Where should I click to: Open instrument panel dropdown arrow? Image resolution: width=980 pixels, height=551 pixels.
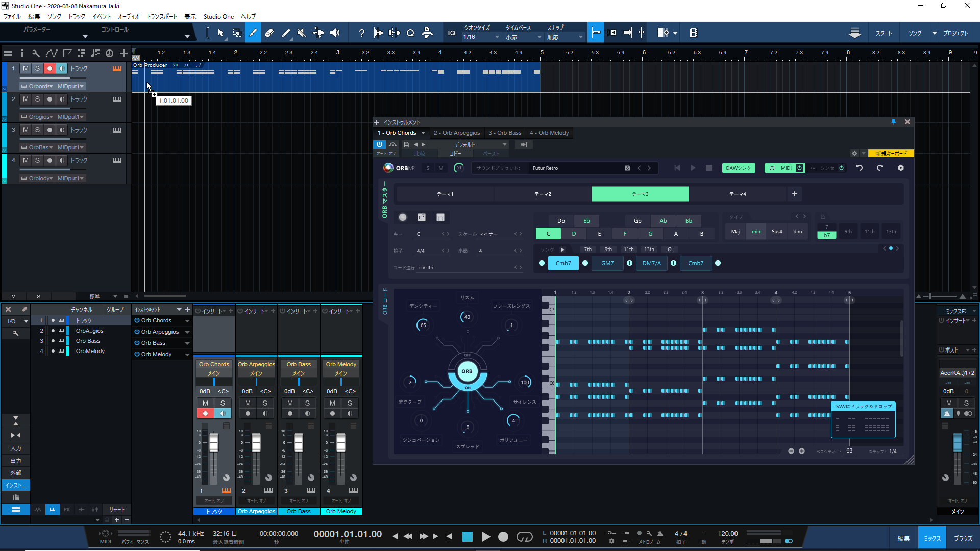tap(179, 310)
